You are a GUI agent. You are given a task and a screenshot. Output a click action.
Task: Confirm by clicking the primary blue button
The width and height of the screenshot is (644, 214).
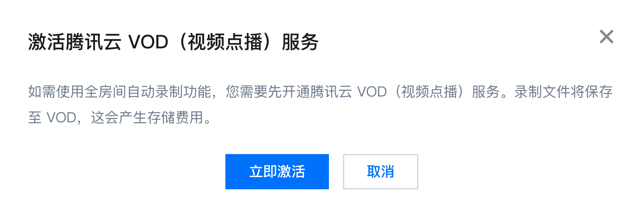pyautogui.click(x=277, y=172)
